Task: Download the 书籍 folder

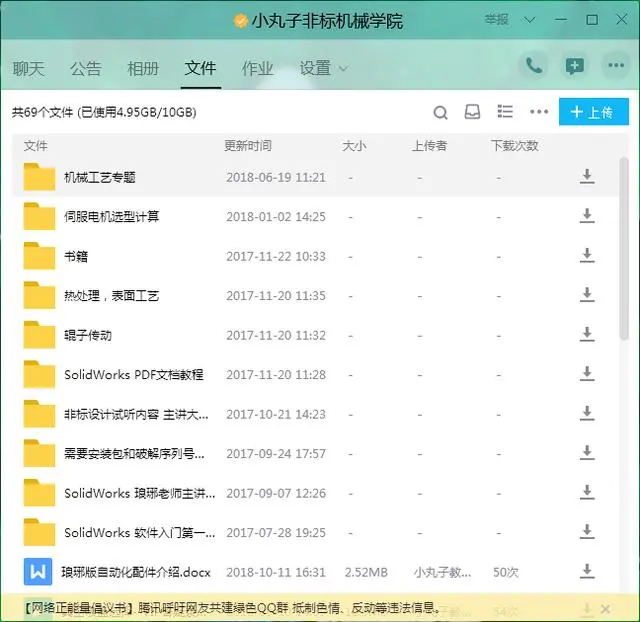Action: tap(587, 255)
